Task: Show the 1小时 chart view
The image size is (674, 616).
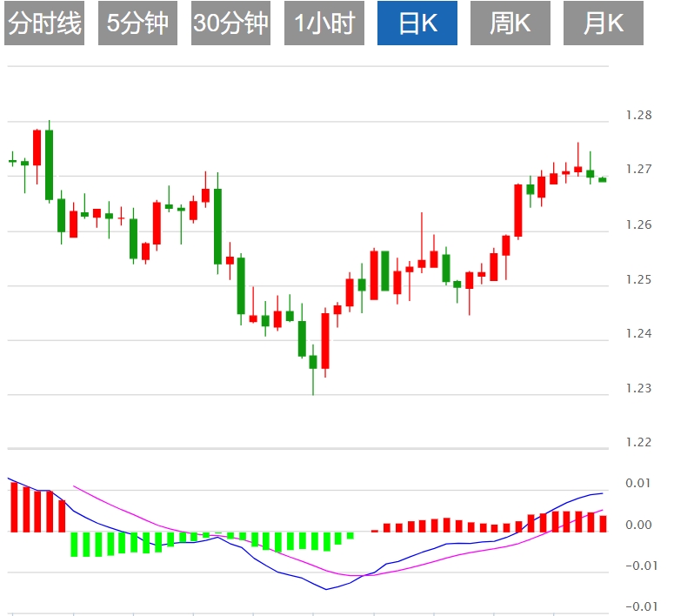Action: [x=324, y=23]
